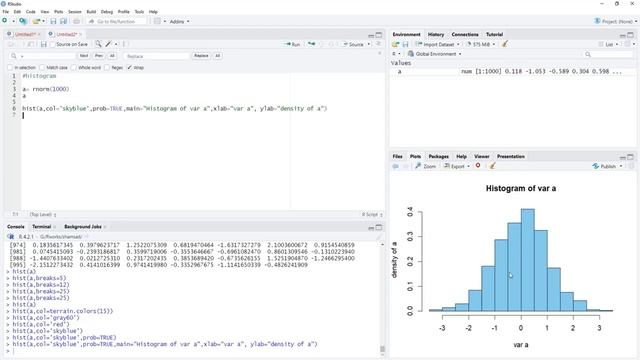Switch to the History tab
640x360 pixels.
(x=436, y=35)
